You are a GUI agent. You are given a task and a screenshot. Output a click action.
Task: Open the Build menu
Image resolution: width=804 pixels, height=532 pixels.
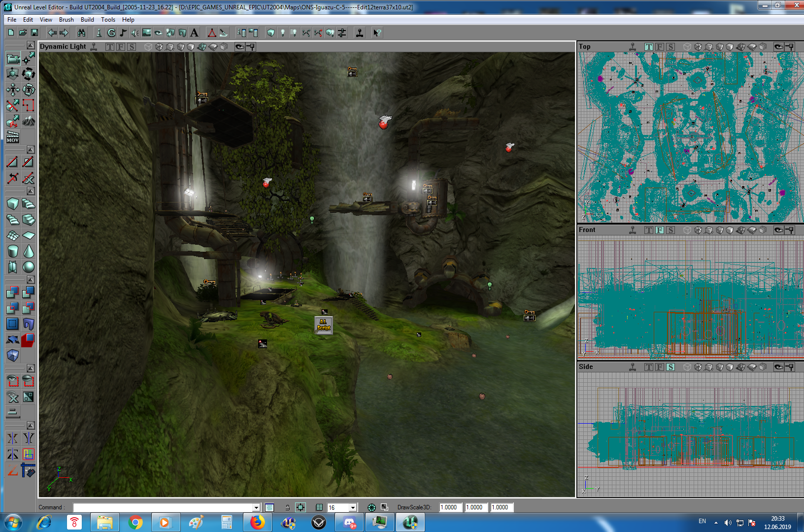click(x=87, y=20)
